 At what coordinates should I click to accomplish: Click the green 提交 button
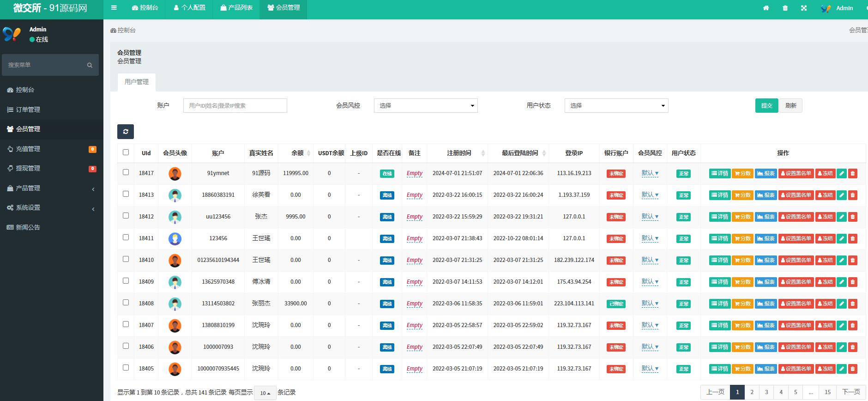tap(767, 105)
